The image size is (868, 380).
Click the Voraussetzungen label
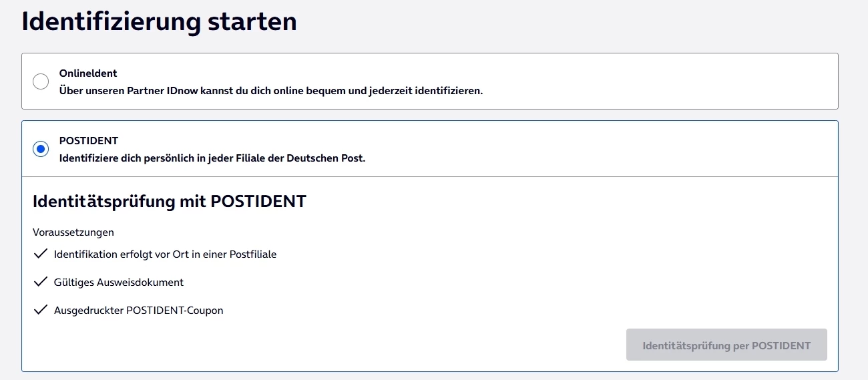pos(73,232)
